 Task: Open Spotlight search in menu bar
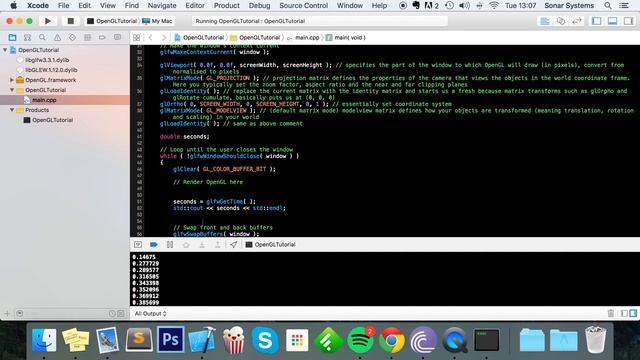[608, 6]
